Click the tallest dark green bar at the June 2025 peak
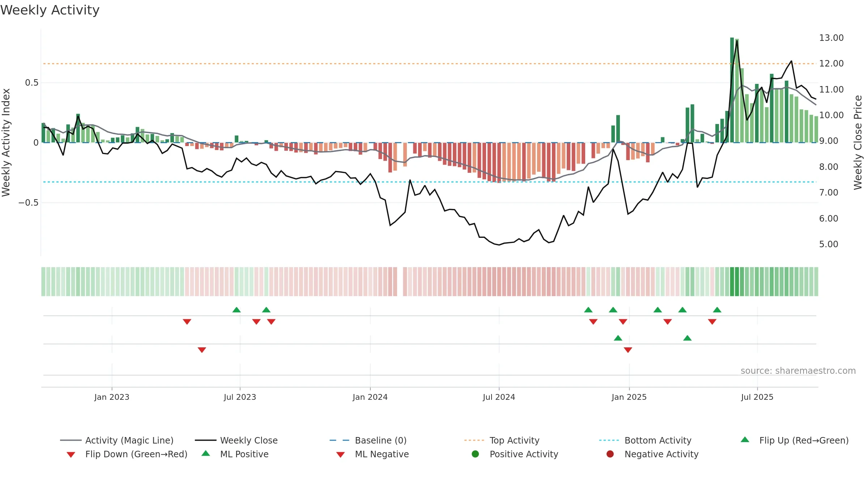The width and height of the screenshot is (868, 488). coord(732,90)
